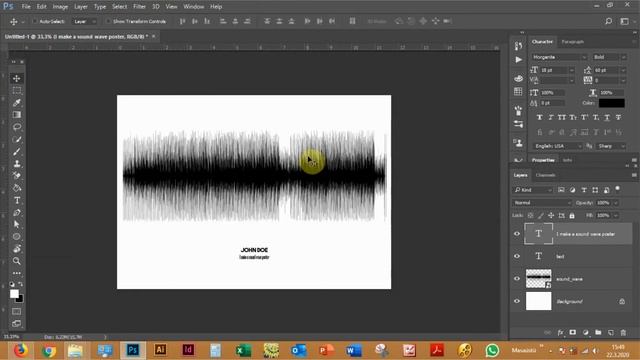Open the Image menu

coord(60,7)
